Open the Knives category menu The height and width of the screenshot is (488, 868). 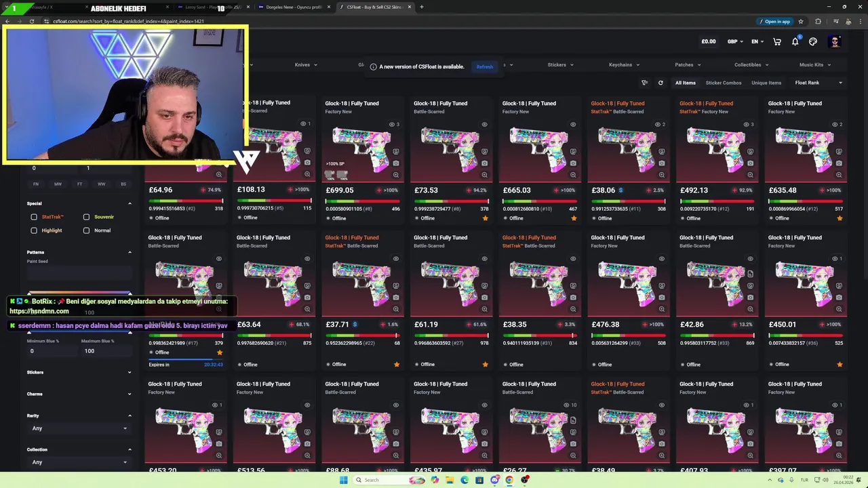point(306,65)
